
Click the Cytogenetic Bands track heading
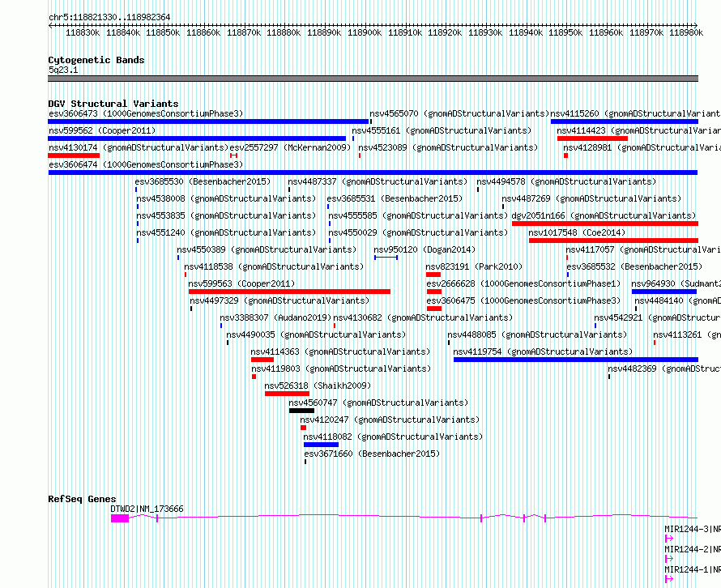tap(96, 60)
